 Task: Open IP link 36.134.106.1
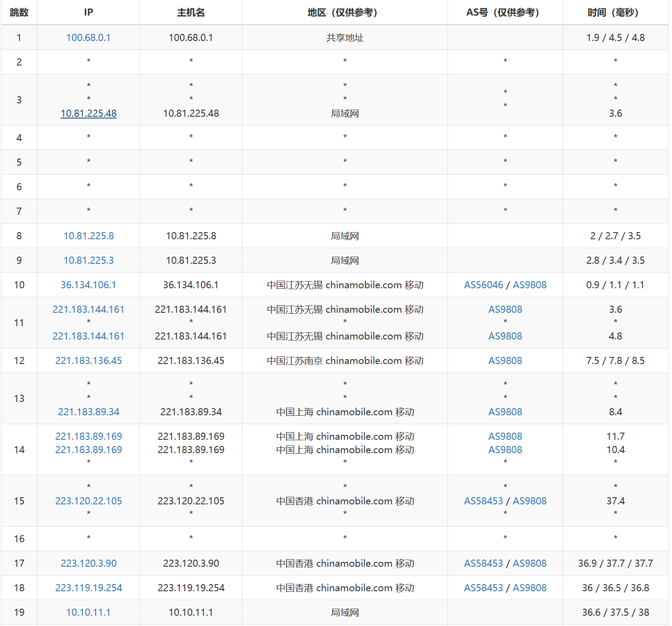[88, 285]
